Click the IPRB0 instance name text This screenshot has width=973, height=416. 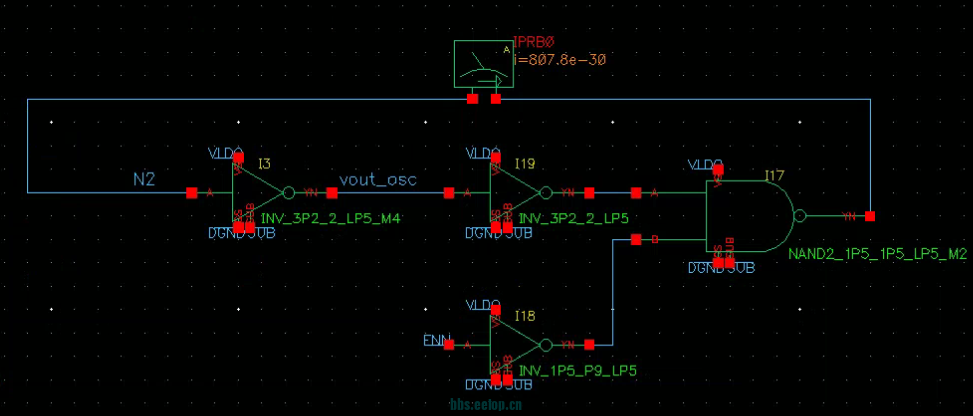tap(533, 44)
